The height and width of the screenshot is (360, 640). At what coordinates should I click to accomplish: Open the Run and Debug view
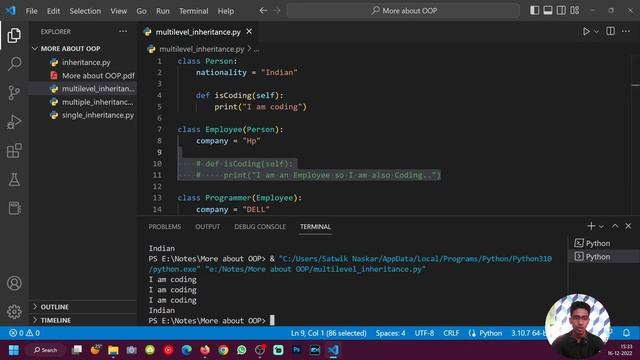(x=14, y=122)
